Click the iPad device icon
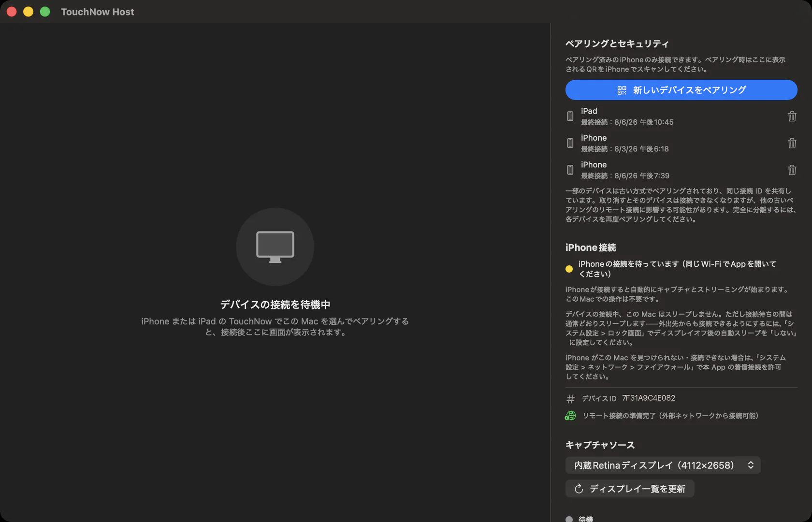Viewport: 812px width, 522px height. pyautogui.click(x=570, y=116)
